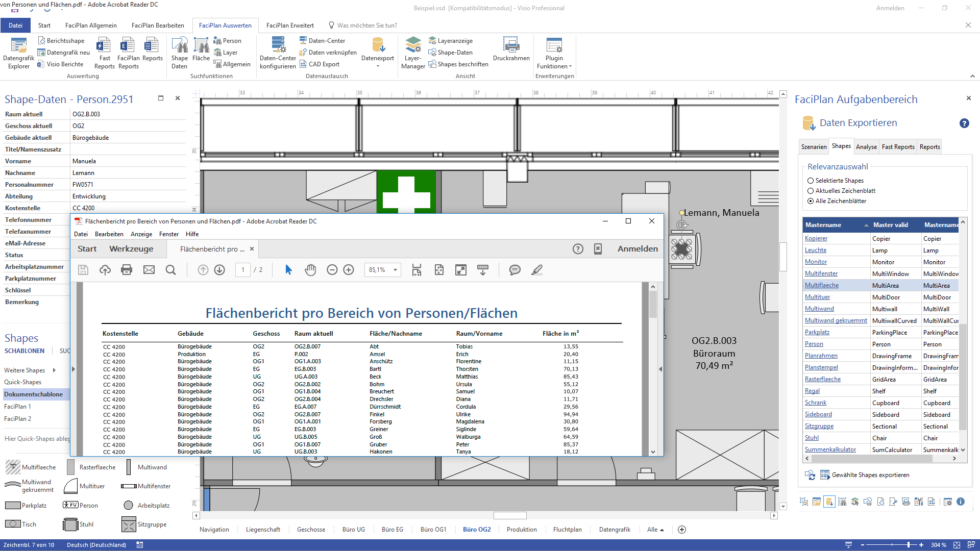Activate highlight pen in Acrobat toolbar
The image size is (980, 551).
[537, 270]
